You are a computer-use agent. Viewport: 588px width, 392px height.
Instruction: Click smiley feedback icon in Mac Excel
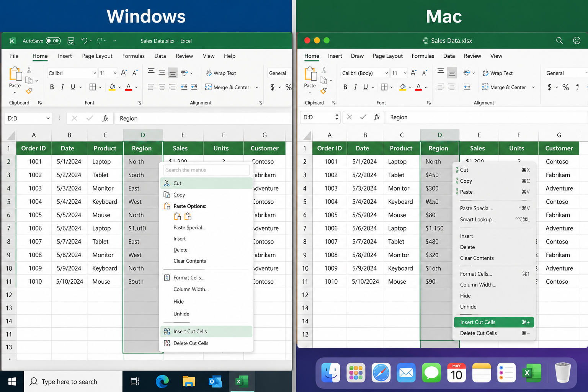pos(577,41)
